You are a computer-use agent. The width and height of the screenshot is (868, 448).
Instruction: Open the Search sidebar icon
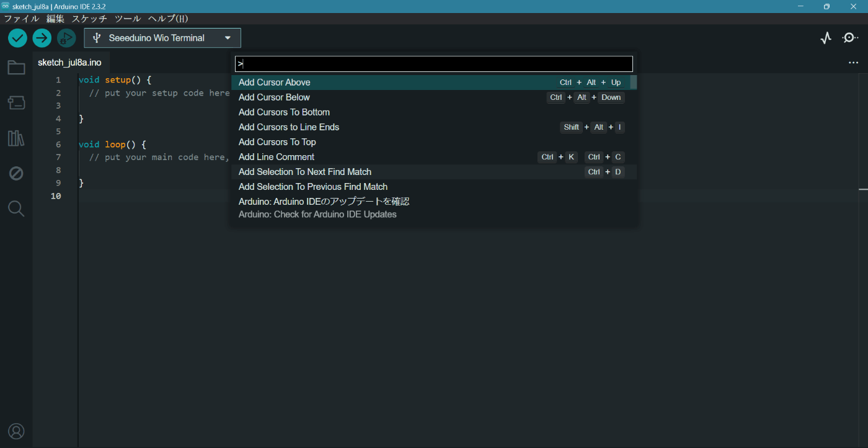point(16,208)
